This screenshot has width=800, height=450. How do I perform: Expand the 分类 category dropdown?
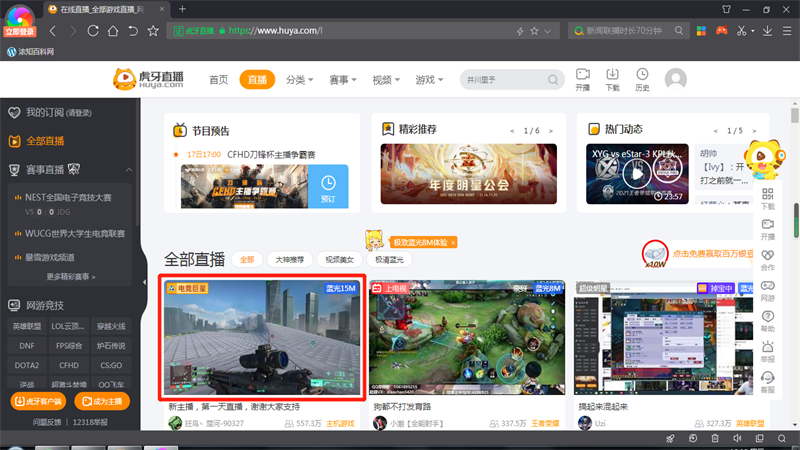tap(299, 80)
